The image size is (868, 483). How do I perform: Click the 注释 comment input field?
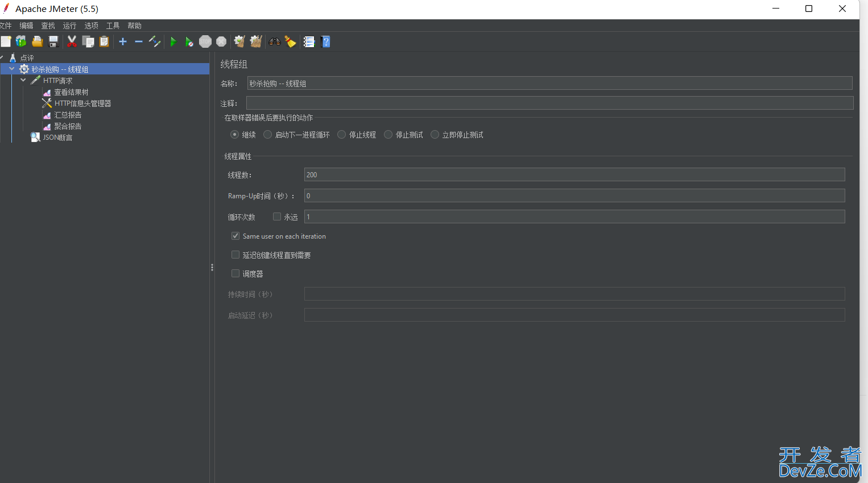(549, 103)
